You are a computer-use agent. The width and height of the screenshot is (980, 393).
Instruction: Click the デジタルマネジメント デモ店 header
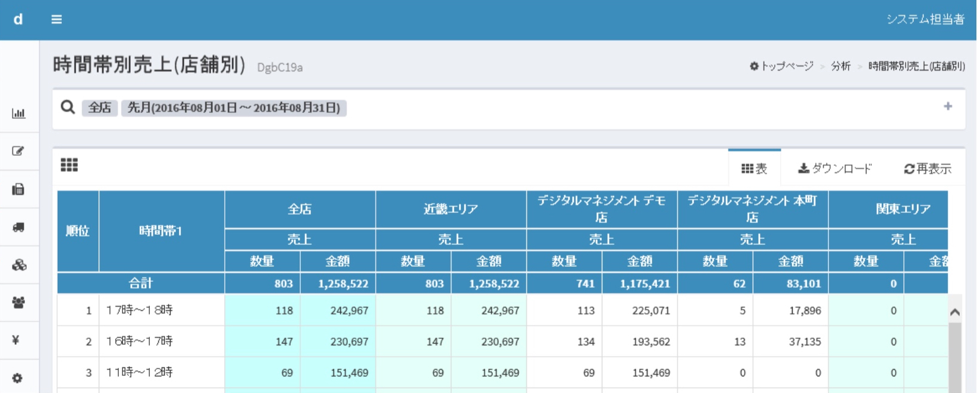601,209
